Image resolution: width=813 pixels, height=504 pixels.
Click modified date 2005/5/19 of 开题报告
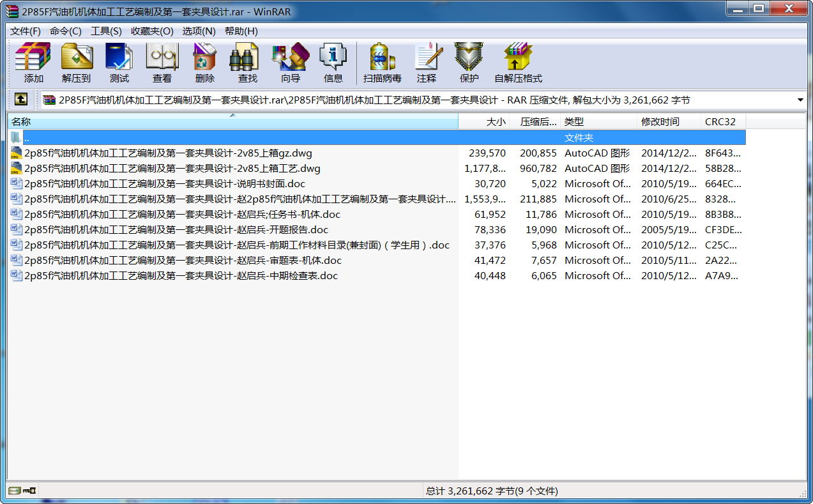pyautogui.click(x=669, y=229)
